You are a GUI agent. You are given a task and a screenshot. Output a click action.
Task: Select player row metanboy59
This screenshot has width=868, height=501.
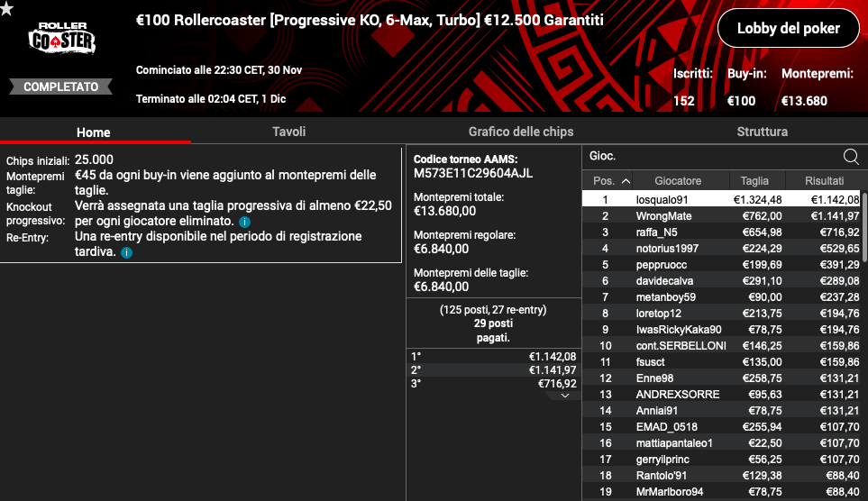(x=721, y=297)
